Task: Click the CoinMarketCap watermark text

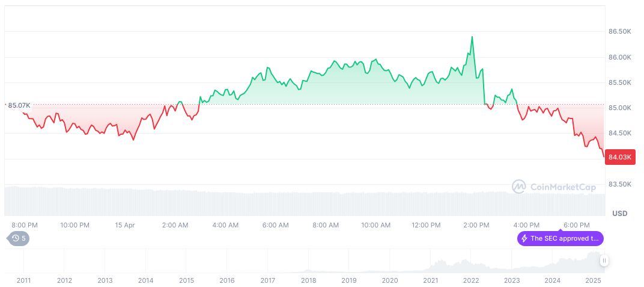Action: (563, 187)
